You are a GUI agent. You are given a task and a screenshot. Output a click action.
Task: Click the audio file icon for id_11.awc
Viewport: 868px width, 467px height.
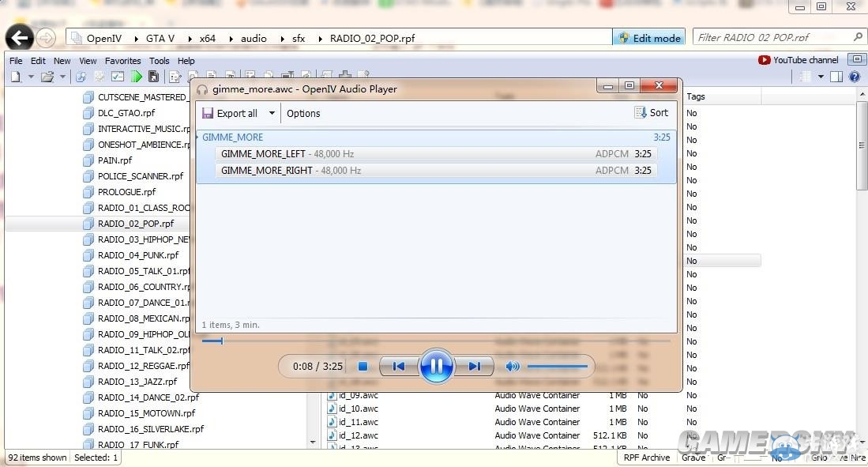pos(332,422)
